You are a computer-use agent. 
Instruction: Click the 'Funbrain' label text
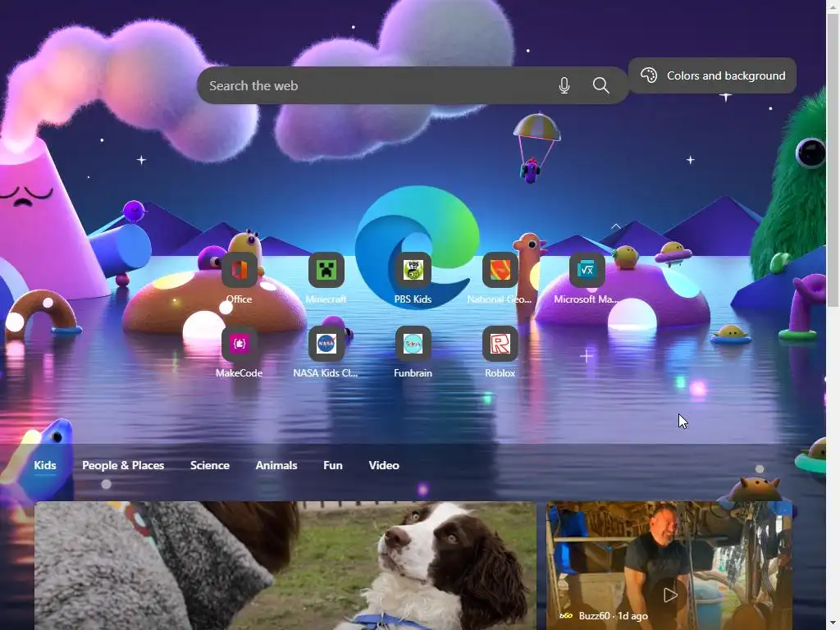click(413, 373)
